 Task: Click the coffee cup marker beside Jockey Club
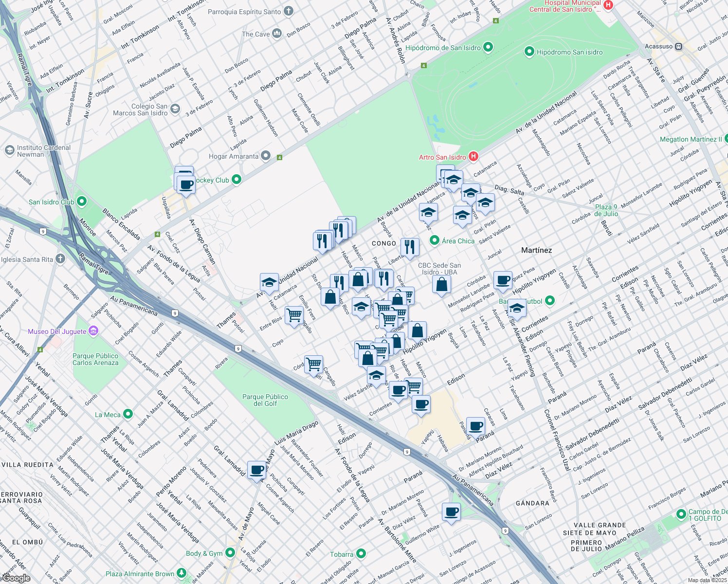186,185
